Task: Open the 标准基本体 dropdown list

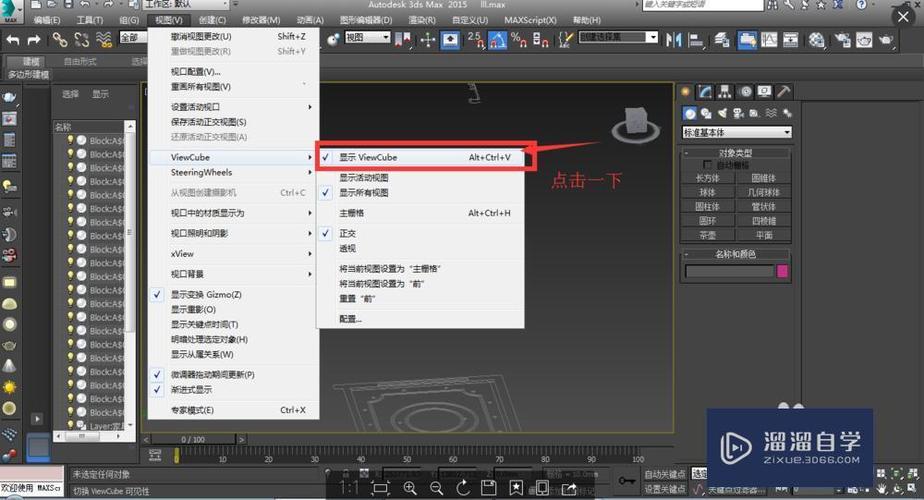Action: 736,132
